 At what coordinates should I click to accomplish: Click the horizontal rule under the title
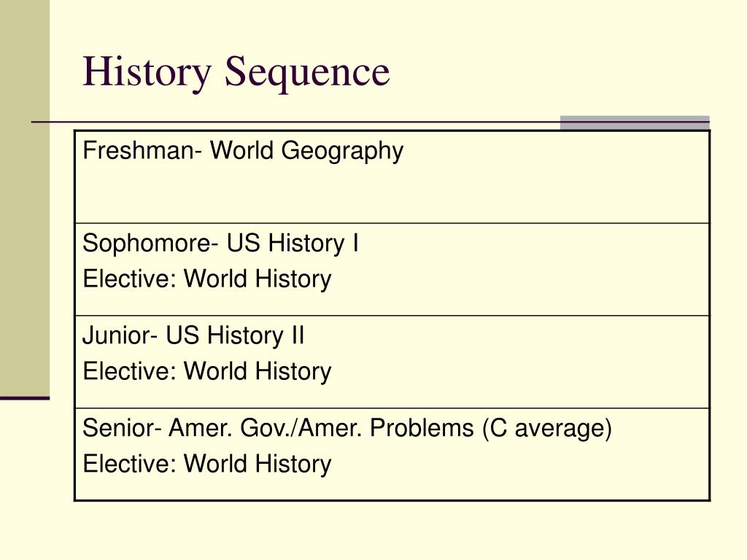295,122
